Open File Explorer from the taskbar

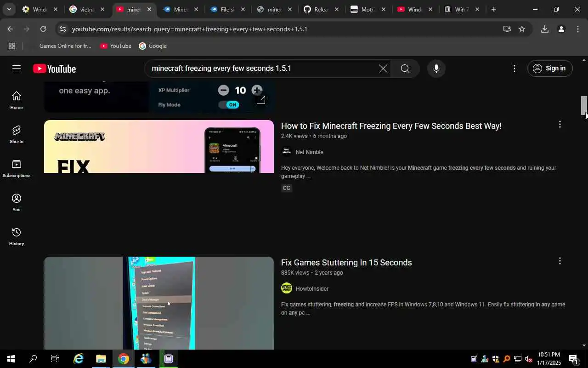(101, 359)
